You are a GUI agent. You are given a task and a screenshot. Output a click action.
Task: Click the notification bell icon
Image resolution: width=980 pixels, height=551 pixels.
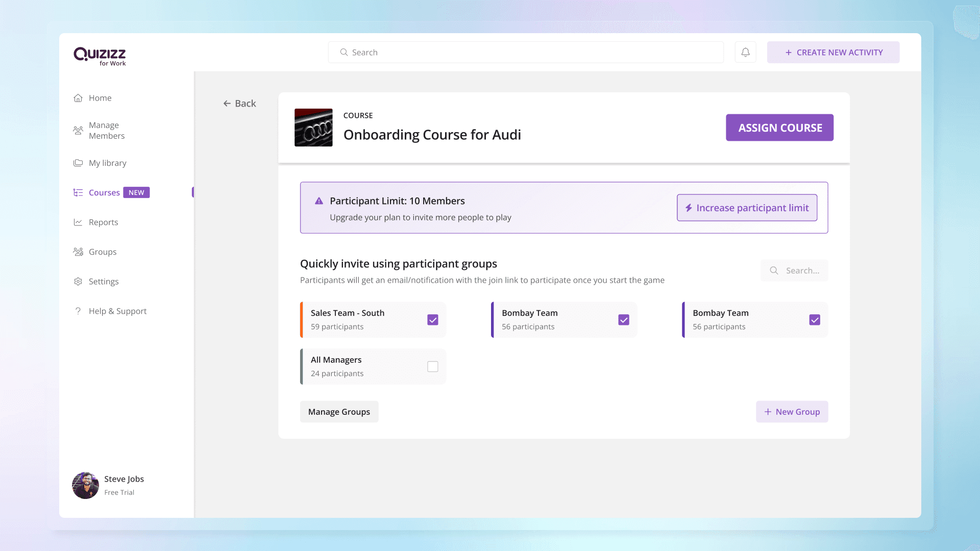pyautogui.click(x=745, y=53)
